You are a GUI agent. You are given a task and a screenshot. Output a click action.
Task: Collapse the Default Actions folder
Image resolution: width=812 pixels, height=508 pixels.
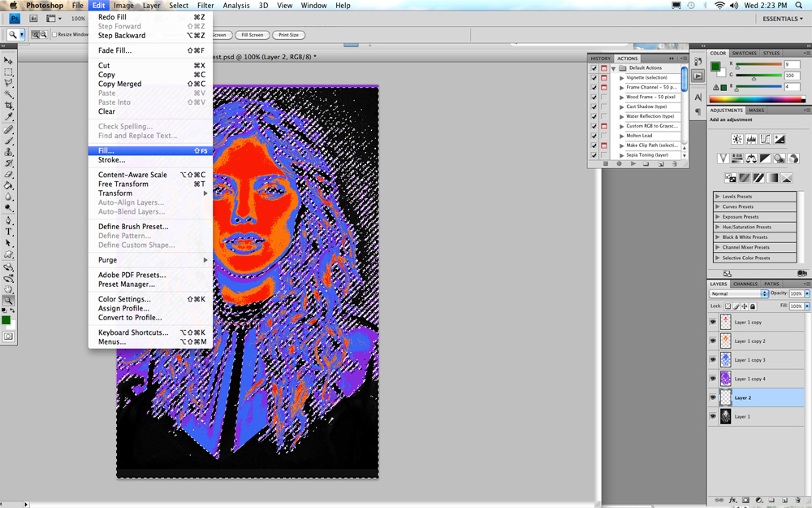[613, 68]
